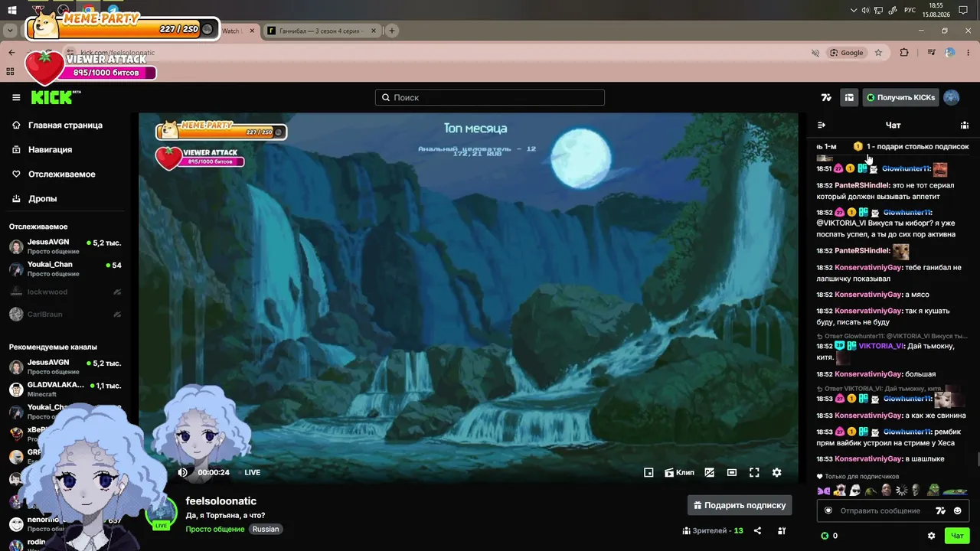The image size is (980, 551).
Task: Enter fullscreen in the video player
Action: coord(754,472)
